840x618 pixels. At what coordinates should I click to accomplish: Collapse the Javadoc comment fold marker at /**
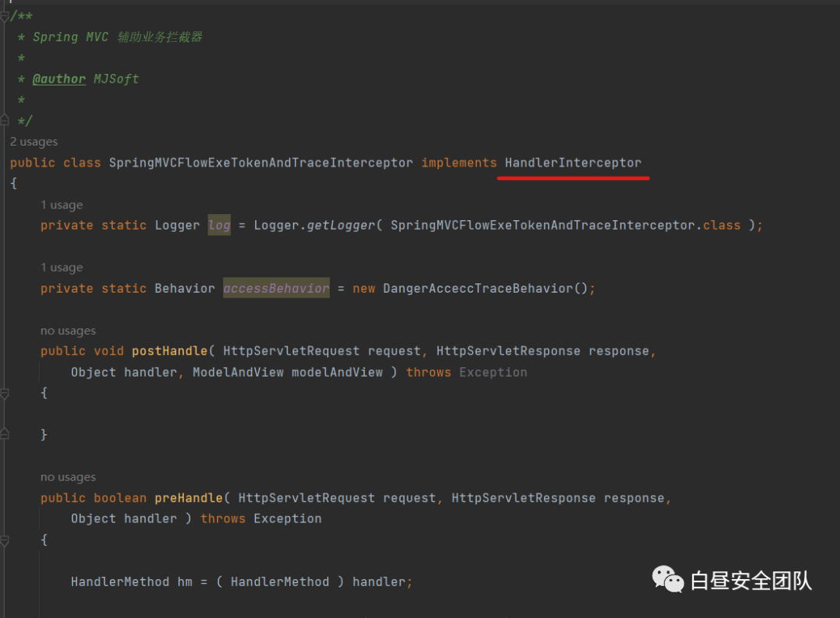[x=5, y=16]
